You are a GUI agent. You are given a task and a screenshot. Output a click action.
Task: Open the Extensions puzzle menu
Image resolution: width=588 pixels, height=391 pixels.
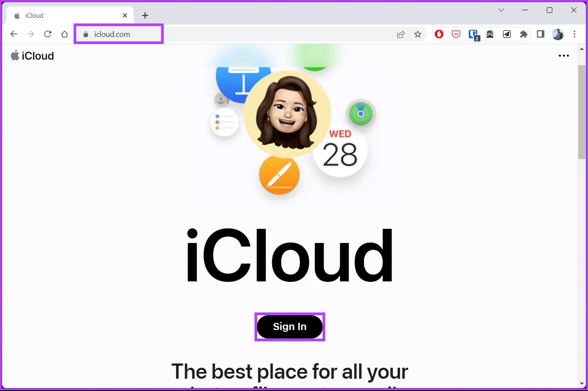[524, 34]
